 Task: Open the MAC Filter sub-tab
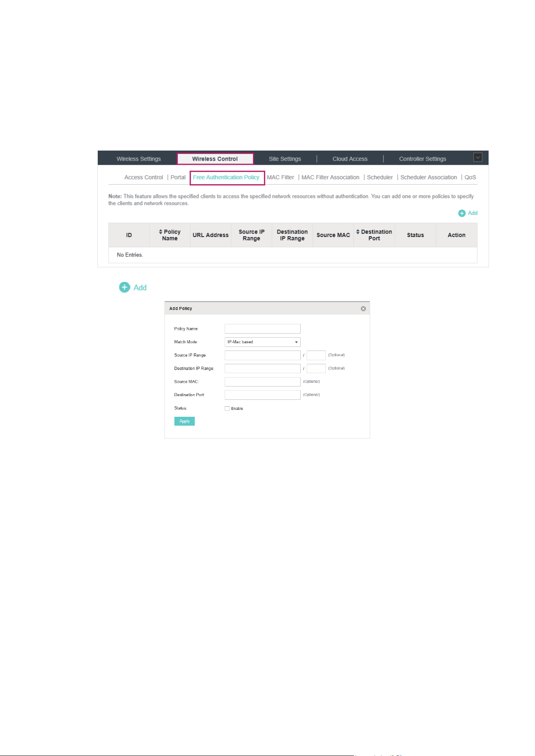click(x=280, y=177)
